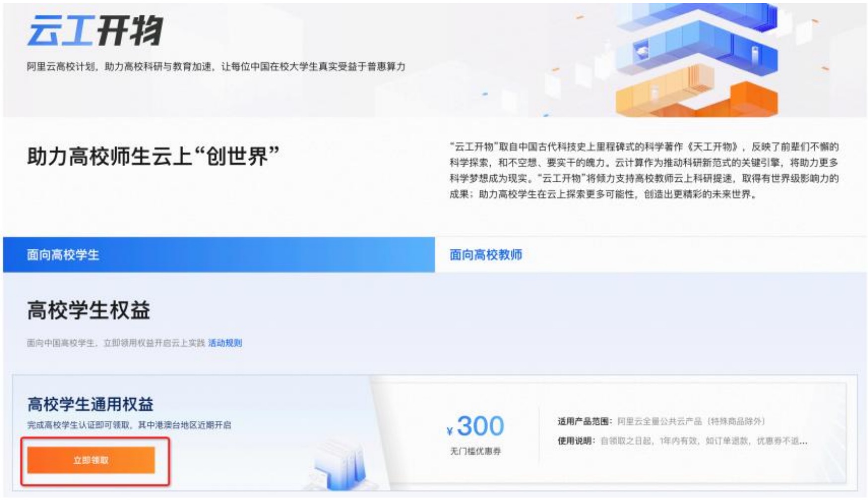This screenshot has height=500, width=868.
Task: Click the 300 coupon amount
Action: 480,426
